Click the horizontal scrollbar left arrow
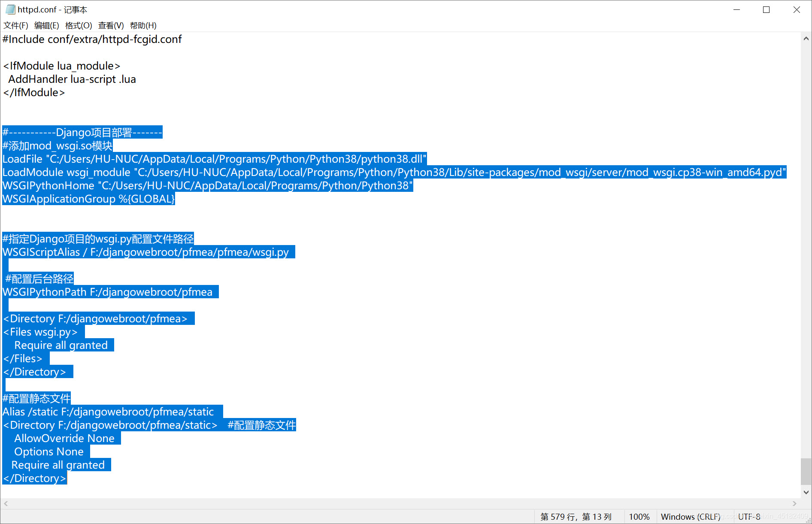 (x=6, y=503)
